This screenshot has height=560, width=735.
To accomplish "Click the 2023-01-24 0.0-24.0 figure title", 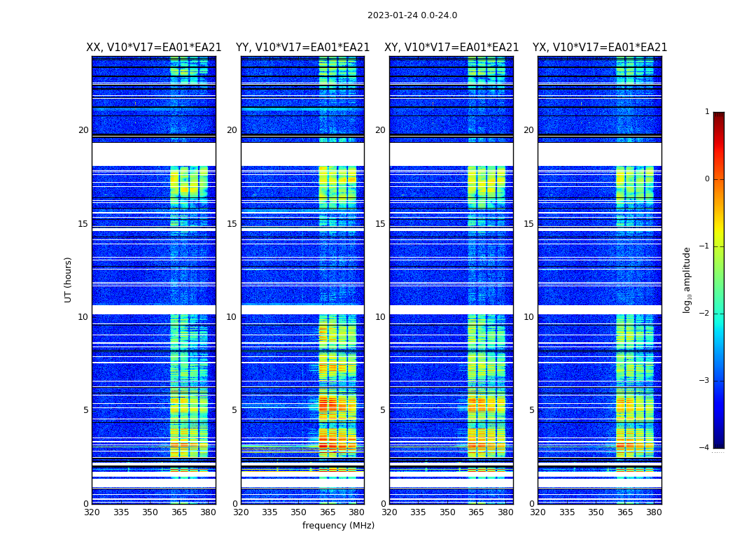I will click(412, 15).
